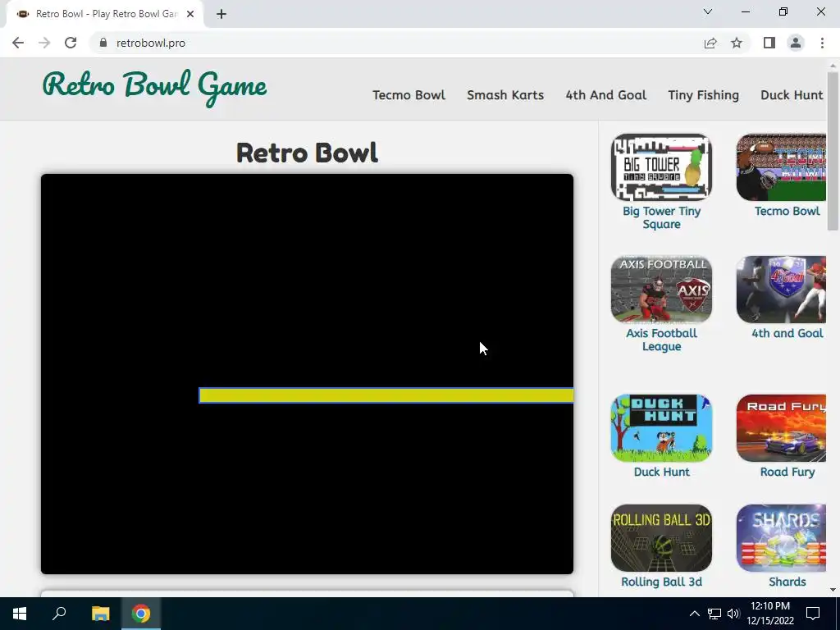Open the Tecmo Bowl sidebar text link

pos(787,211)
